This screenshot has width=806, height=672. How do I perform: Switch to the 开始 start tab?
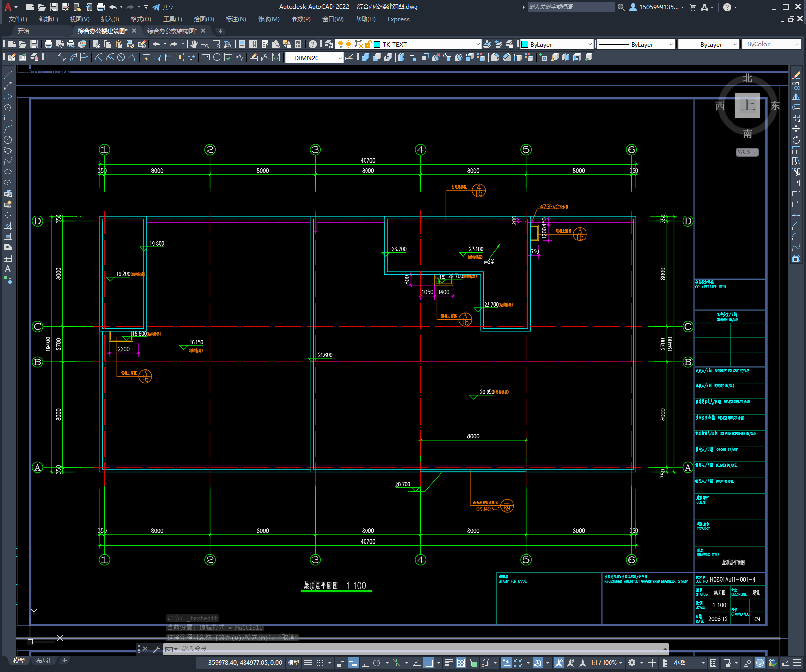[24, 31]
